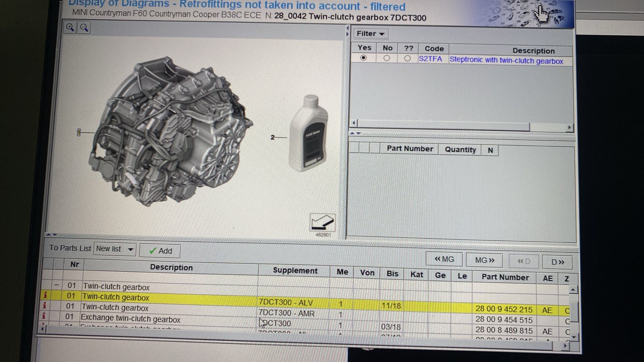
Task: Click the double up-arrow above the Part Number panel
Action: [352, 134]
